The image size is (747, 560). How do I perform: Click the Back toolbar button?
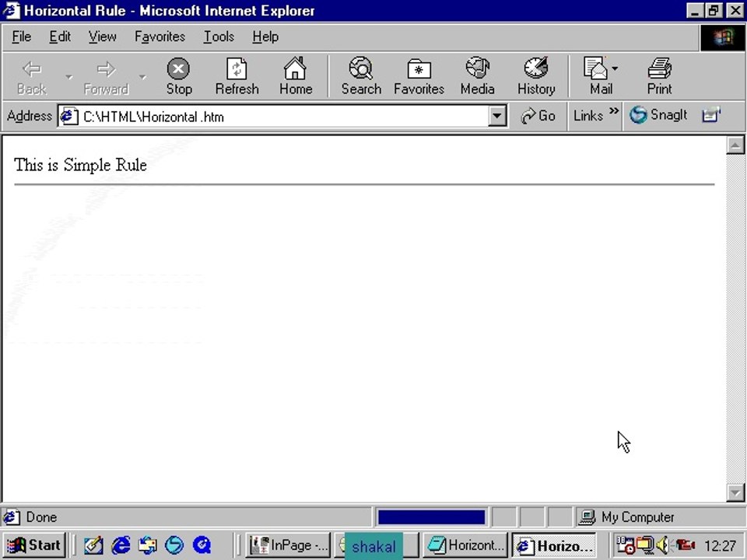point(32,76)
